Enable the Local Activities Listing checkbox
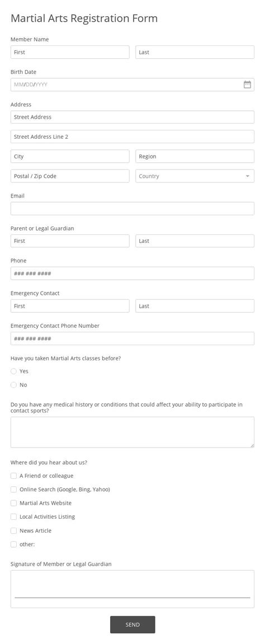Image resolution: width=265 pixels, height=644 pixels. point(13,516)
